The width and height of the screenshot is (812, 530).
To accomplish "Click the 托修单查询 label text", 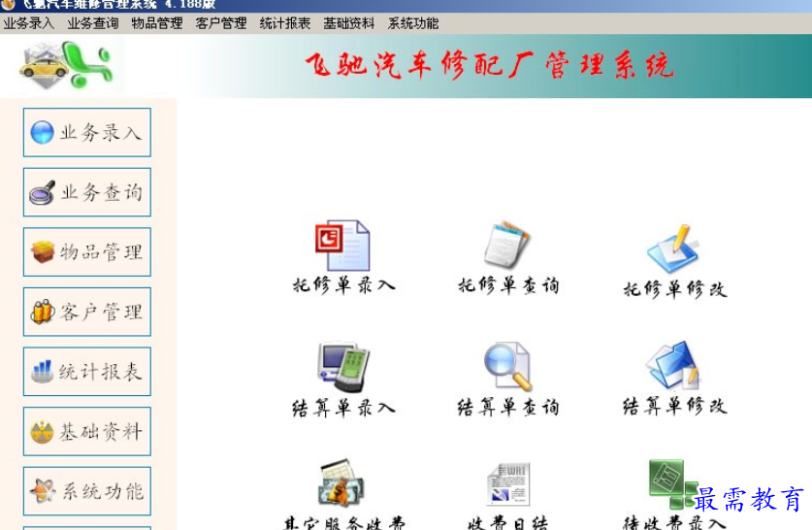I will click(x=508, y=285).
